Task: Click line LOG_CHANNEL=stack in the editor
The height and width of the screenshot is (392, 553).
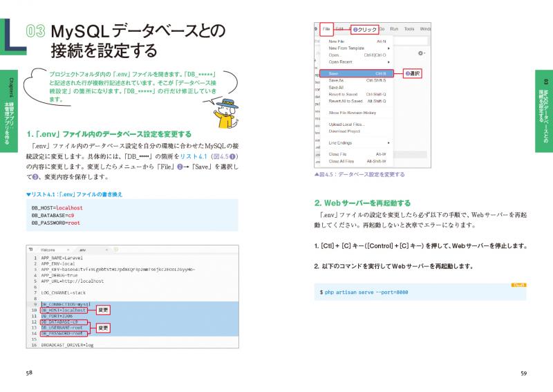Action: pos(63,293)
